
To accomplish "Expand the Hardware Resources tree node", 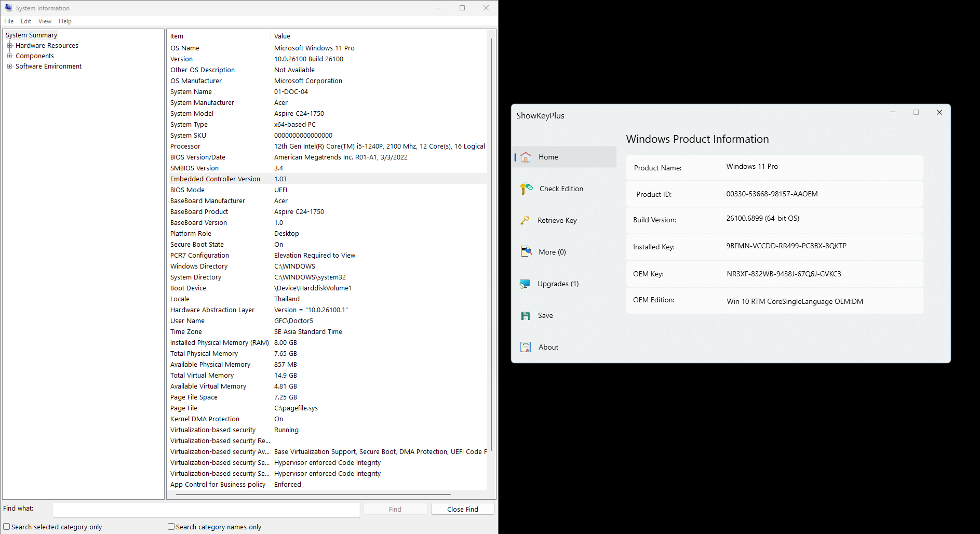I will pos(9,46).
